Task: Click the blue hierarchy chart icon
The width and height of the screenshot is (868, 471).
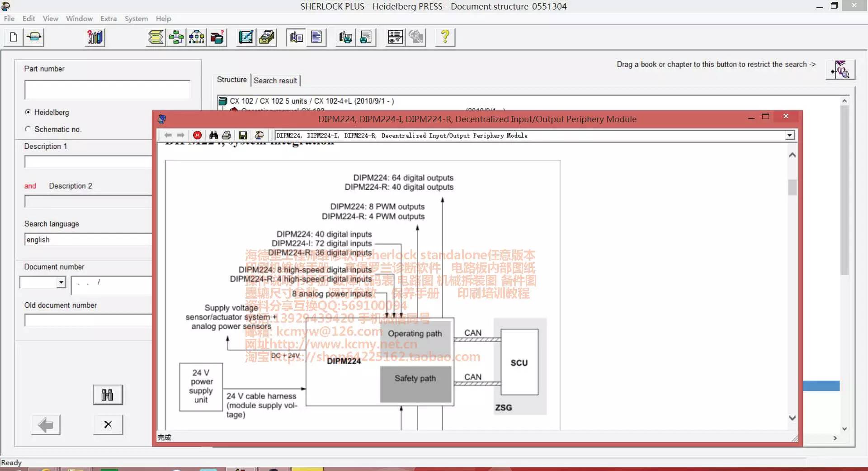Action: pyautogui.click(x=197, y=37)
